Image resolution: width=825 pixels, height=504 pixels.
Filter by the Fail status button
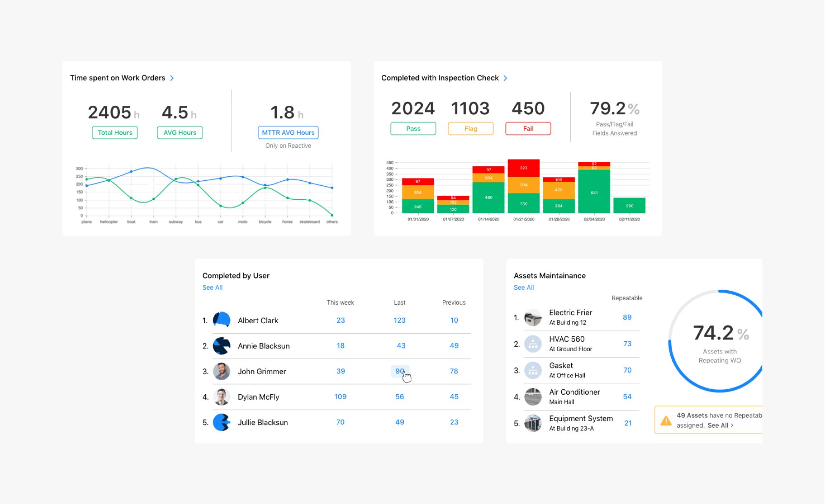point(528,128)
